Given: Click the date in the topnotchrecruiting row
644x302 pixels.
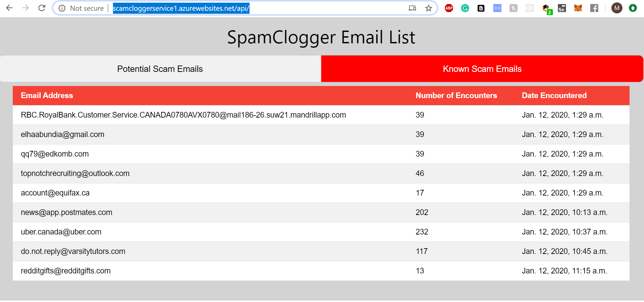Looking at the screenshot, I should coord(563,173).
